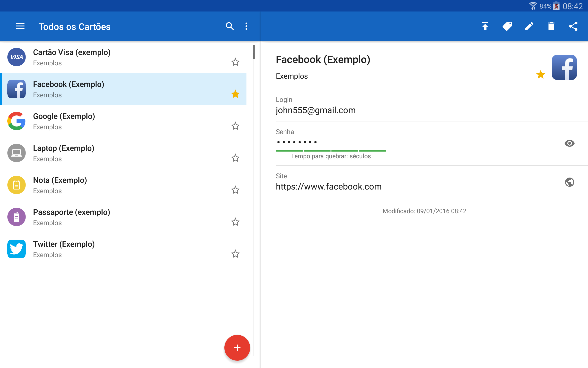The width and height of the screenshot is (588, 368).
Task: Tap the Wi-Fi status icon
Action: [533, 6]
